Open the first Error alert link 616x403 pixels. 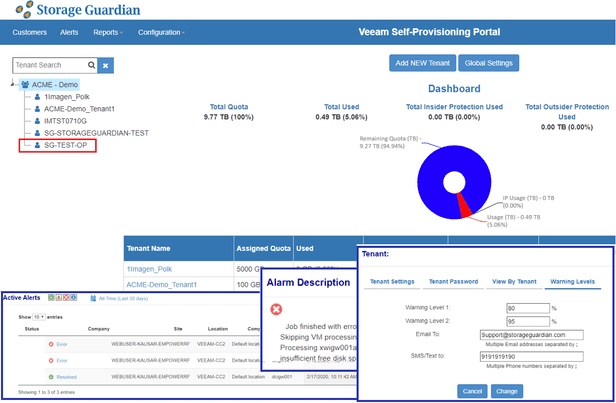point(62,344)
